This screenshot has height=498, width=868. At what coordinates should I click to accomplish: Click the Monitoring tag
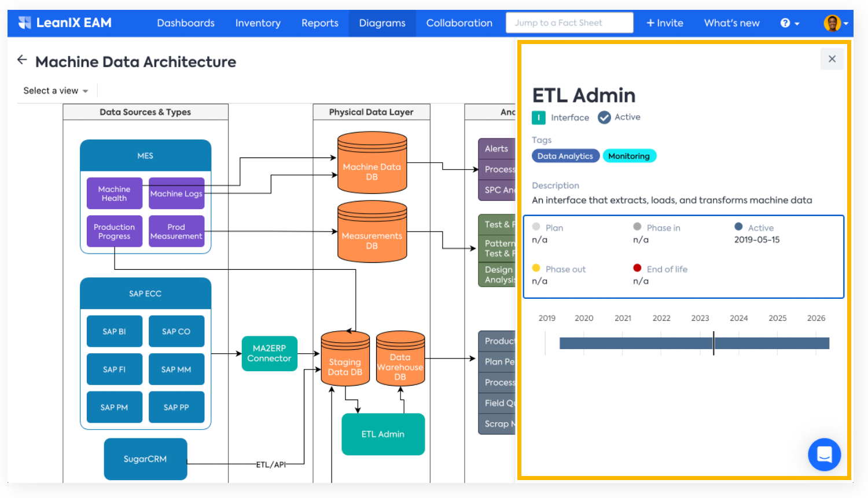[x=629, y=156]
